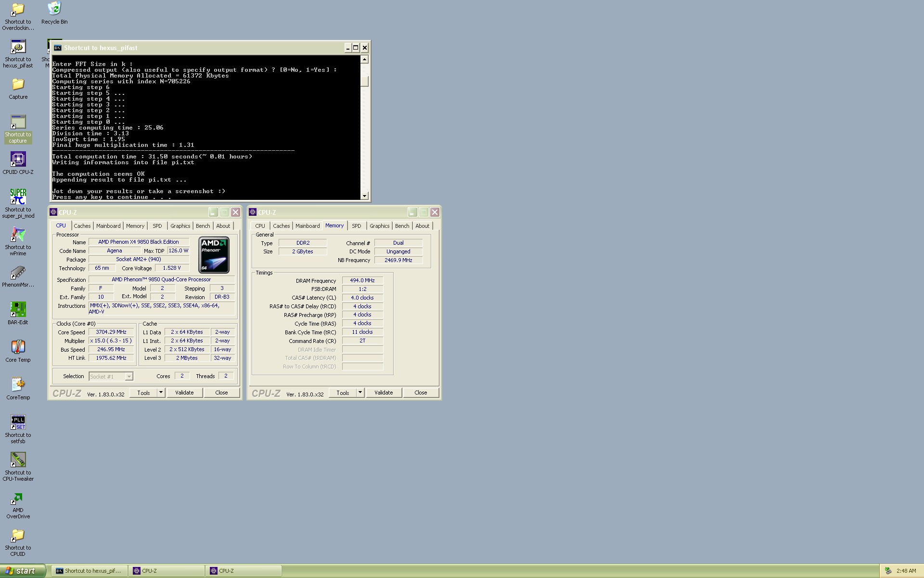Expand Tools dropdown arrow in left CPU-Z
Image resolution: width=924 pixels, height=578 pixels.
tap(161, 393)
